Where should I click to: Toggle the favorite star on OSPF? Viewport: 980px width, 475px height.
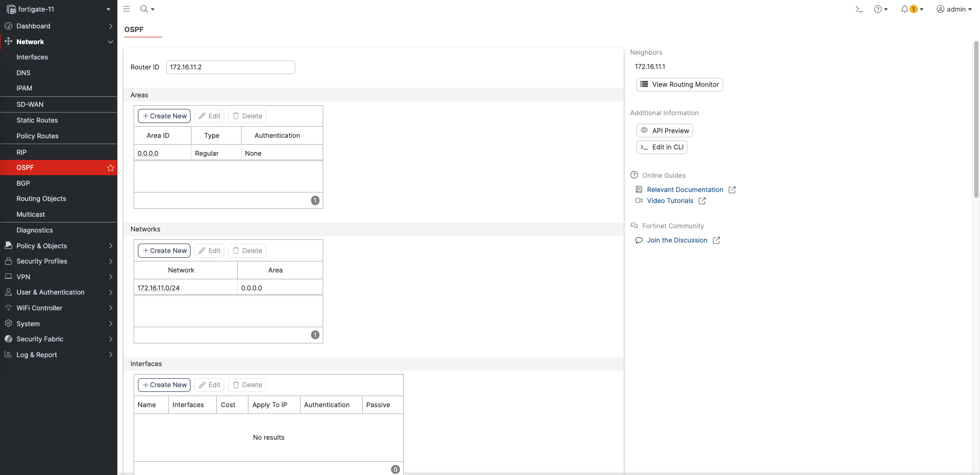tap(111, 168)
